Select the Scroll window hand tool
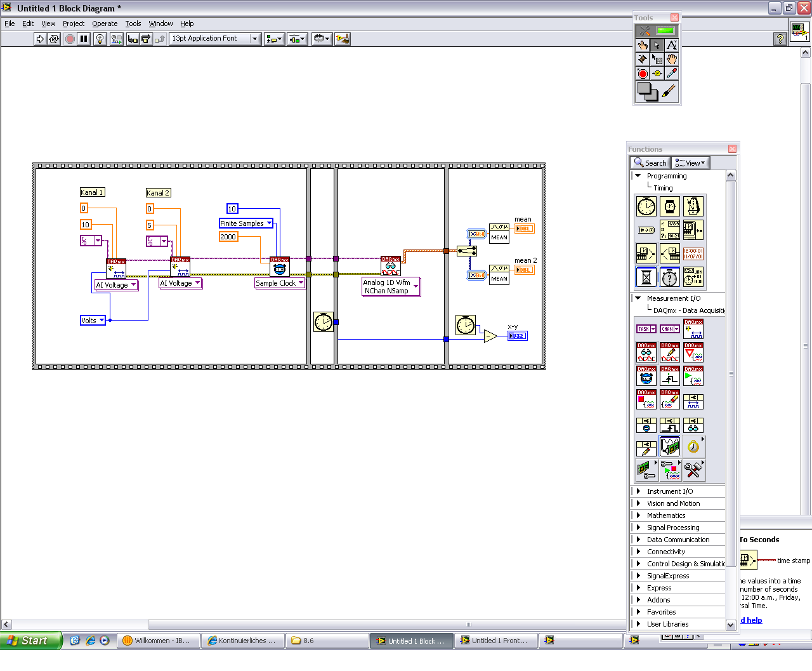Screen dimensions: 812x671 [672, 59]
